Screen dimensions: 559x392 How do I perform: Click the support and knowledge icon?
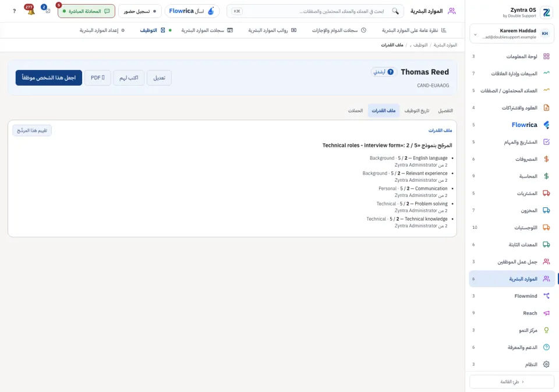pos(546,347)
